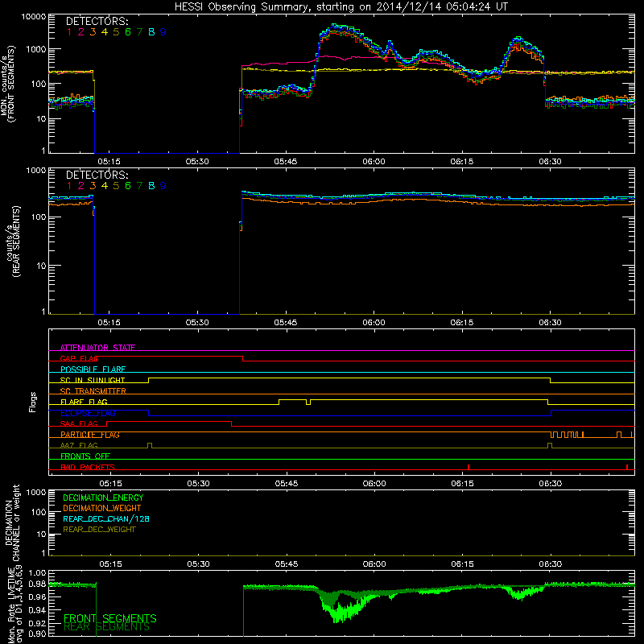Viewport: 644px width, 644px height.
Task: Click 06:15 time tick under Flags plot
Action: tap(462, 484)
